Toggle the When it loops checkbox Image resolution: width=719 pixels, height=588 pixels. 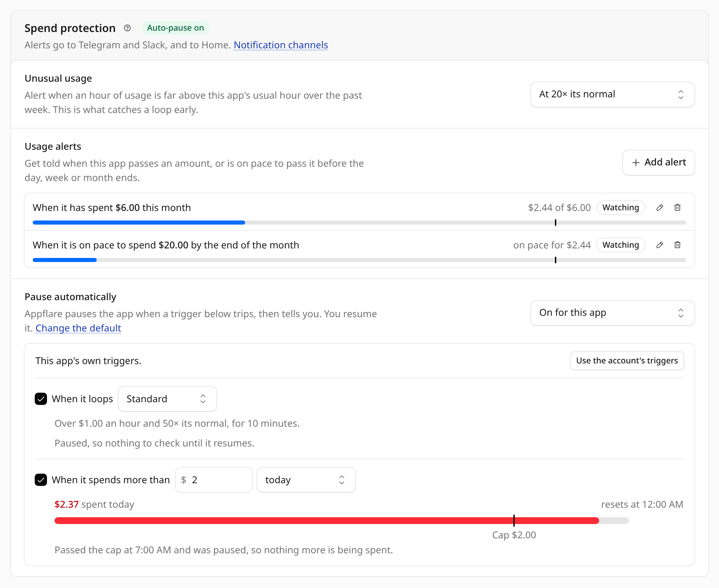41,399
